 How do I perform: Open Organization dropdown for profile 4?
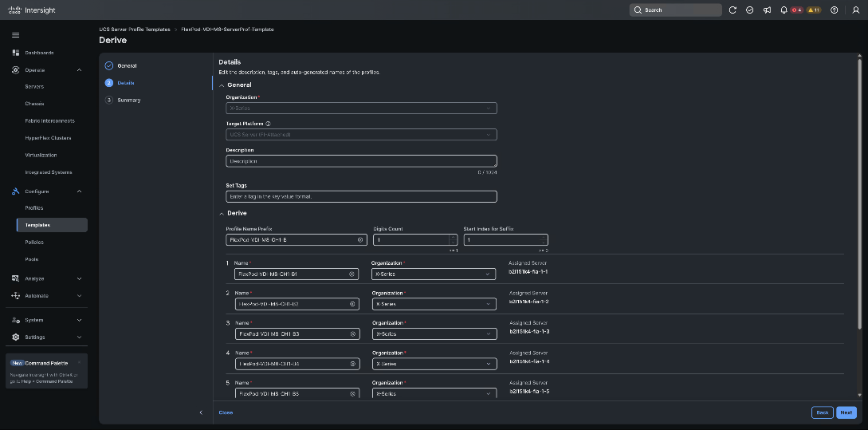pos(434,364)
